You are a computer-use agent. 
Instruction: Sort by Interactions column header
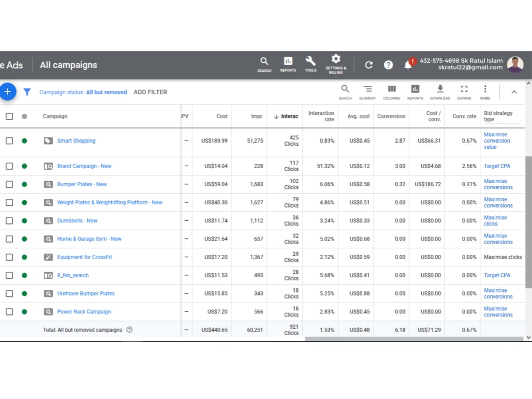(287, 117)
